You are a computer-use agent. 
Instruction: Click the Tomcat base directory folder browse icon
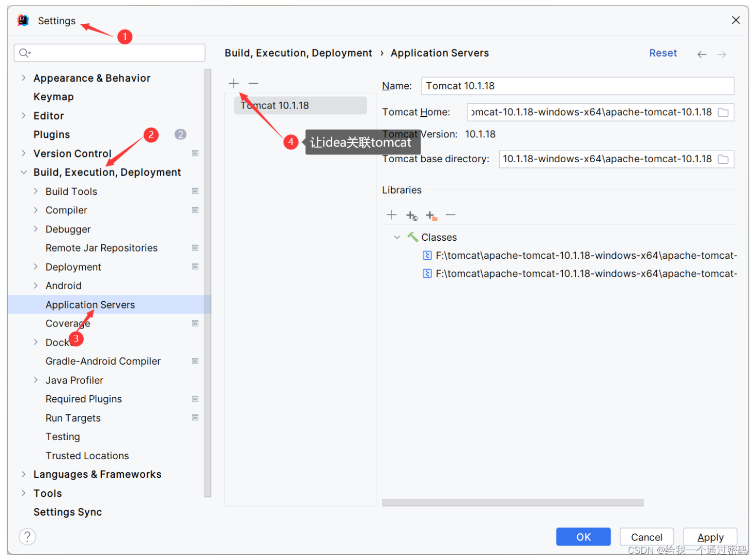tap(723, 159)
